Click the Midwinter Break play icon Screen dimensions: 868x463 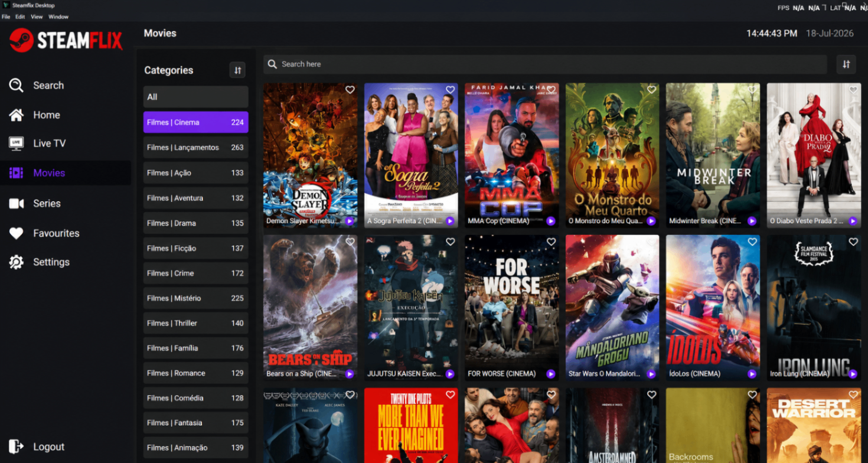point(752,221)
